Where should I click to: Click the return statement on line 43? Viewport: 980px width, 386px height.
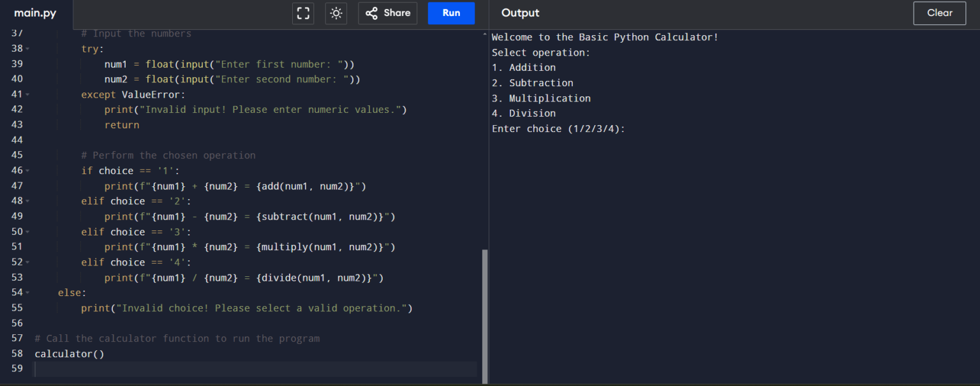[122, 125]
